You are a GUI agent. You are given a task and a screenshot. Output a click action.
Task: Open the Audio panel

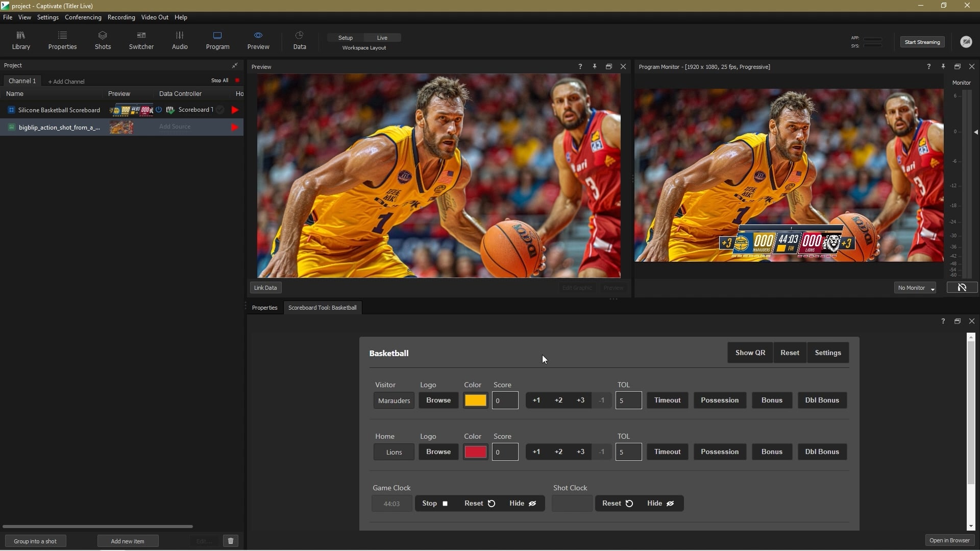pyautogui.click(x=180, y=40)
